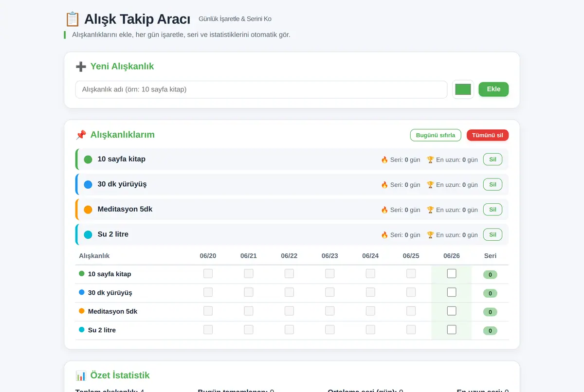
Task: Open the green color picker swatch
Action: tap(463, 89)
